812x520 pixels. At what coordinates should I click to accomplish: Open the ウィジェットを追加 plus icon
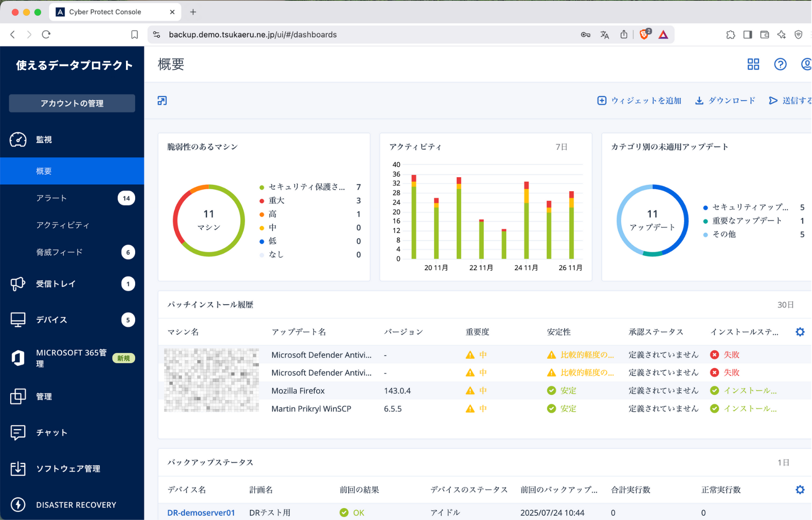602,100
